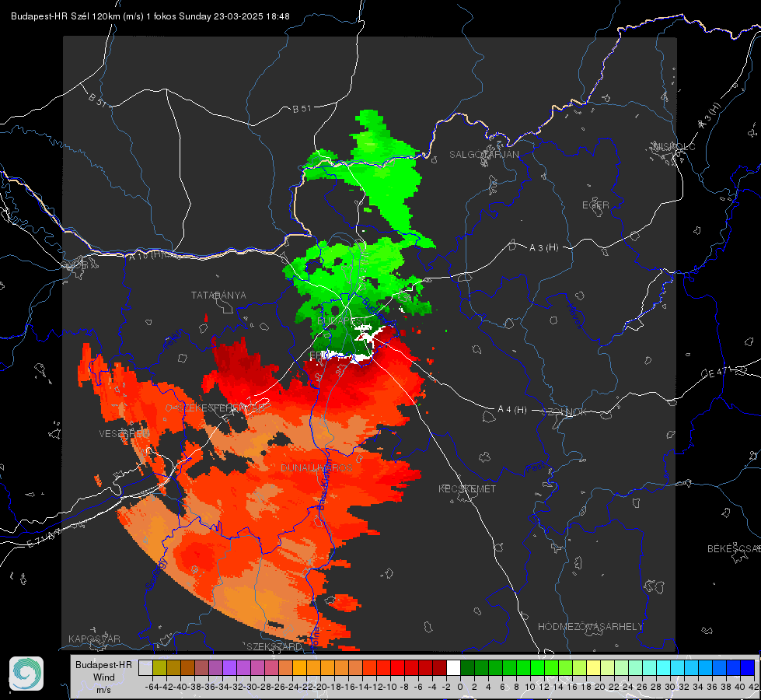Click the BÉKÉSCSABA label at the map edge
This screenshot has height=700, width=761.
click(x=734, y=549)
